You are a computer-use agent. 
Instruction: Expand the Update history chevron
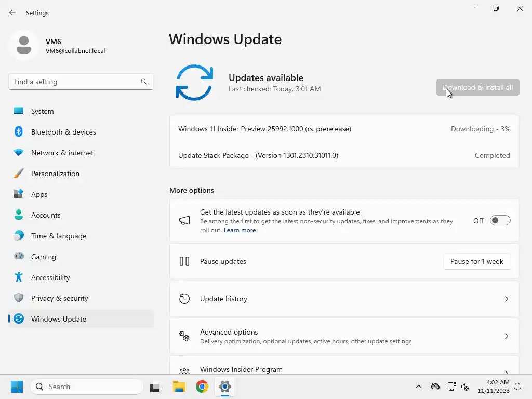tap(507, 299)
